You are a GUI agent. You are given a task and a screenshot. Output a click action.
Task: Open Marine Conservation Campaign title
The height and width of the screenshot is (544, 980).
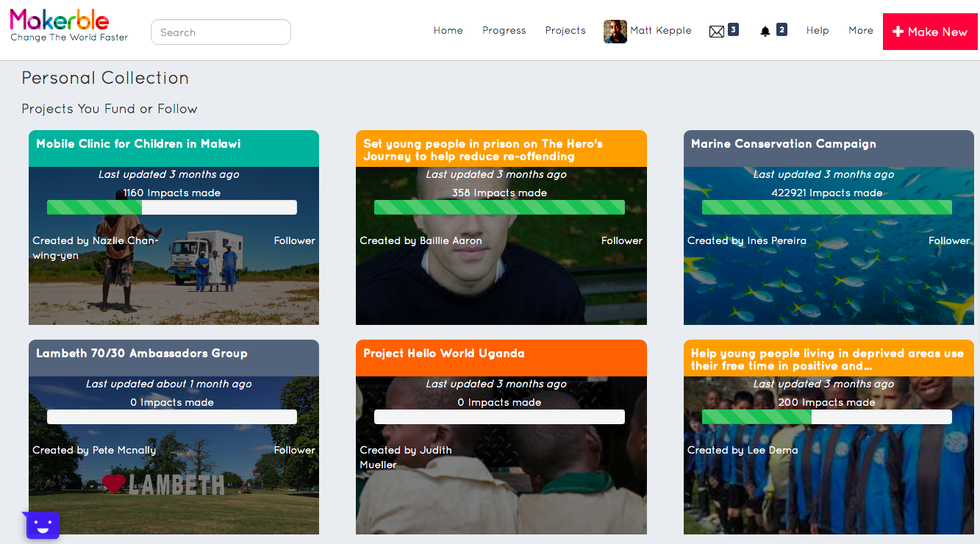pos(784,143)
